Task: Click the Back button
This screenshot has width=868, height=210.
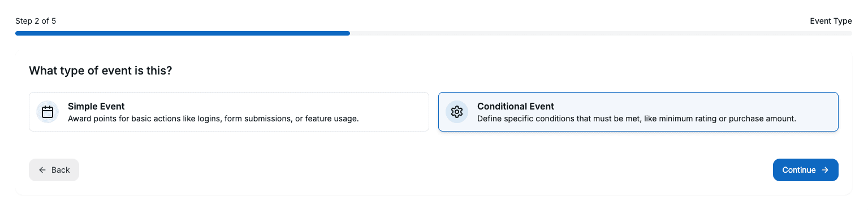Action: (x=54, y=170)
